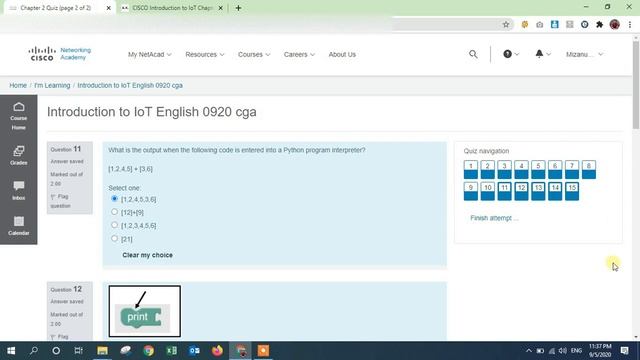Open the help question-mark icon menu
The image size is (640, 360).
(510, 54)
